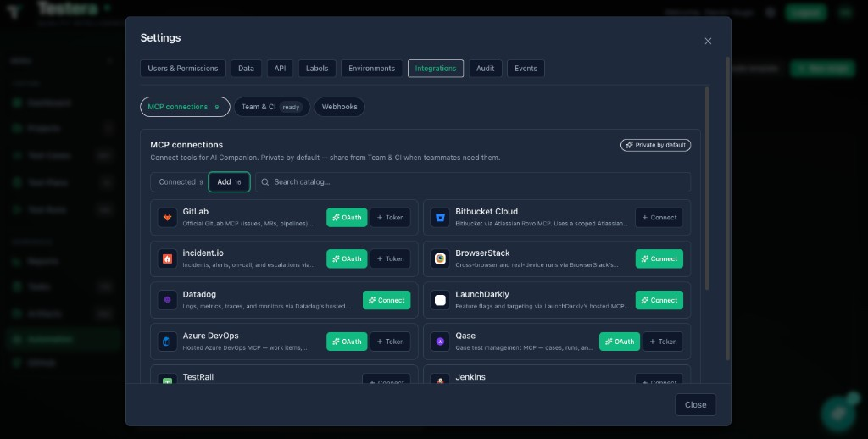Screen dimensions: 868x439
Task: Click the Bitbucket Cloud description text
Action: click(542, 225)
